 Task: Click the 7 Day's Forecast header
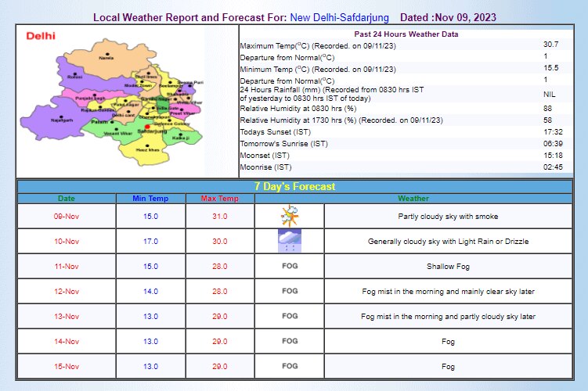point(294,187)
